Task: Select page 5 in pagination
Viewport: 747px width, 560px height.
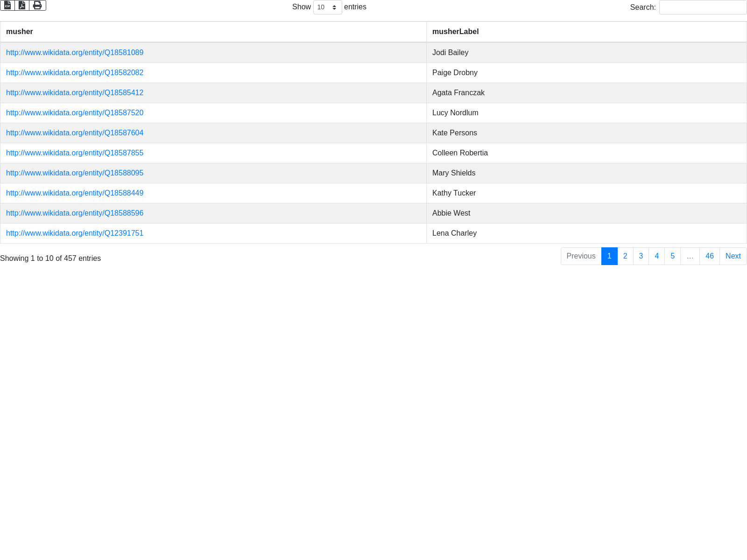Action: [x=672, y=256]
